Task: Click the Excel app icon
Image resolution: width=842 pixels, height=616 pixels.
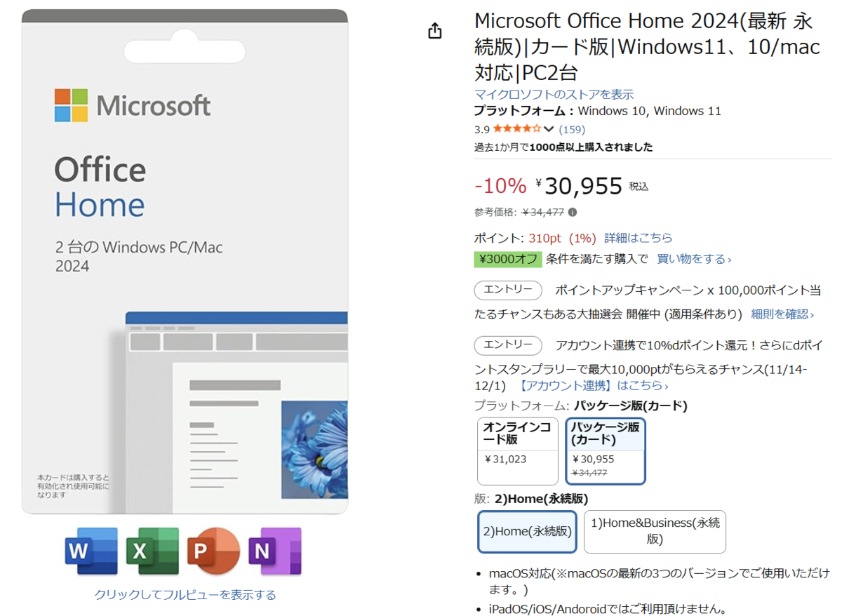Action: tap(152, 551)
